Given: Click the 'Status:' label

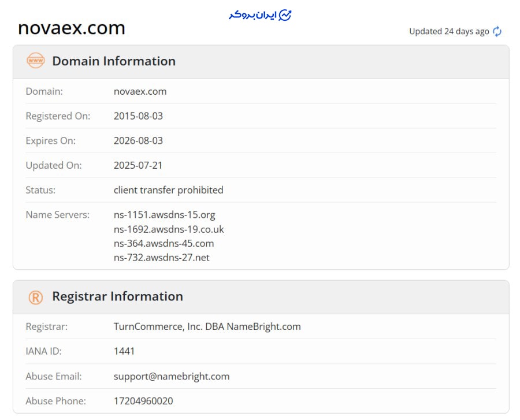Looking at the screenshot, I should click(x=40, y=190).
